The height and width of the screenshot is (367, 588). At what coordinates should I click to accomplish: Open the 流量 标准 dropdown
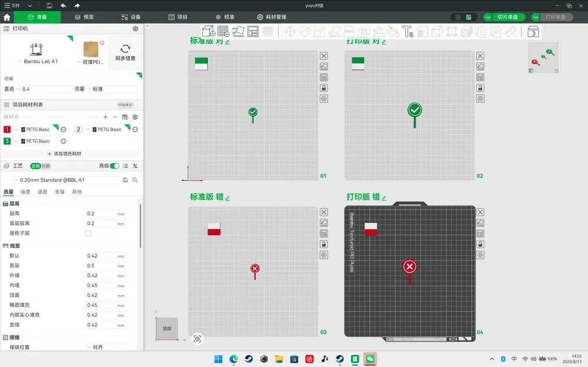[x=112, y=89]
